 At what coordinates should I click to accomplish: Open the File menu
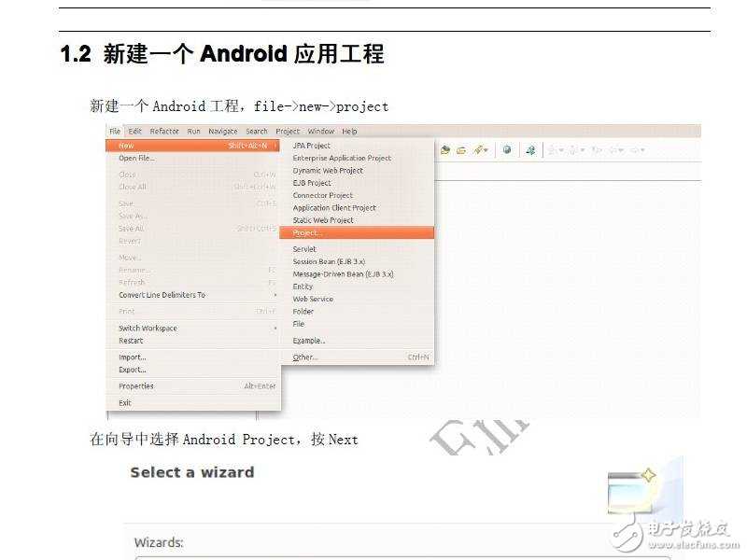click(115, 131)
